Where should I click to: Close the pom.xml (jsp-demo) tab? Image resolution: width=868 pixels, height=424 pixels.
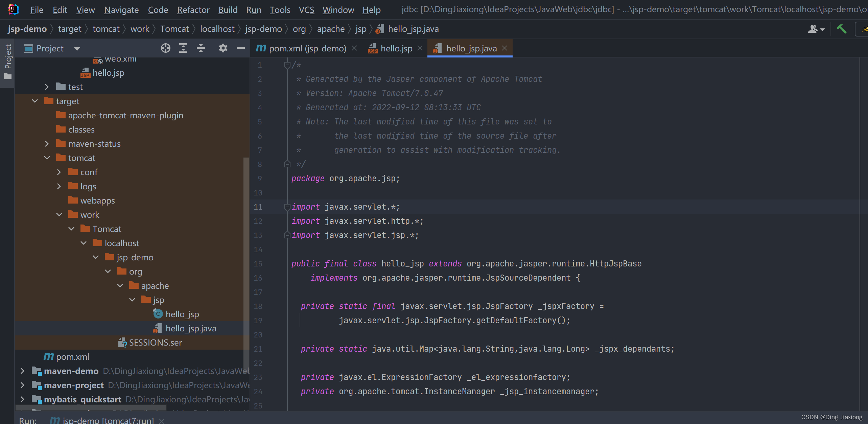click(x=354, y=48)
